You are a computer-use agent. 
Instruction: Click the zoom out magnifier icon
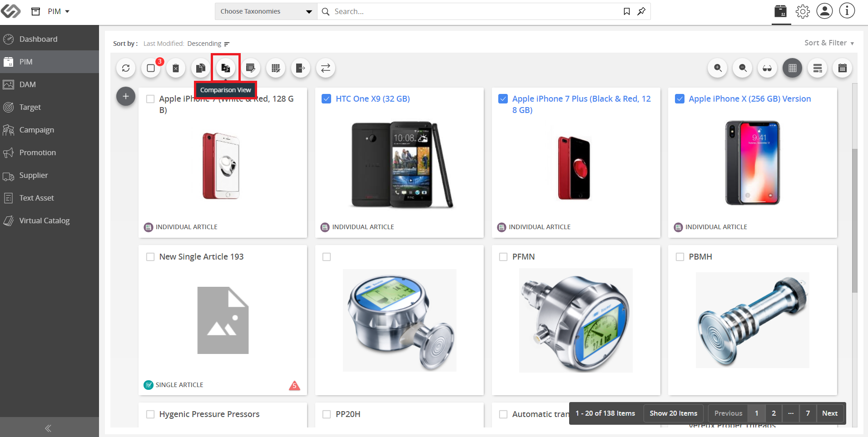click(743, 68)
